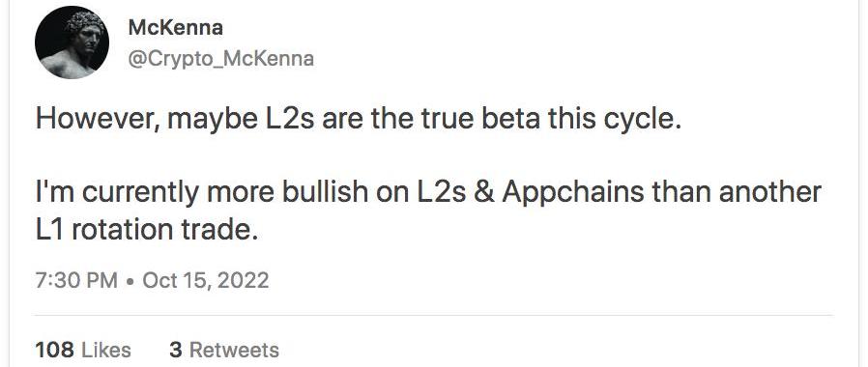Click the 7:30 PM timestamp
868x367 pixels.
76,280
